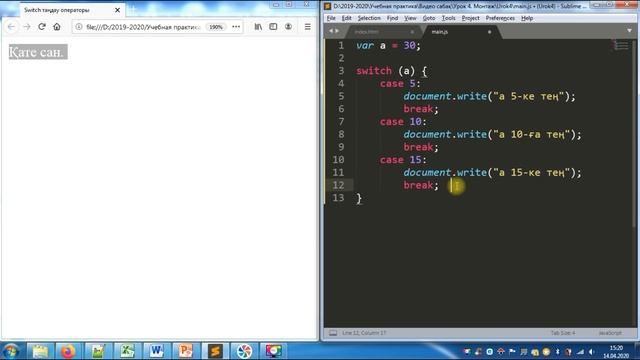640x360 pixels.
Task: Click the 190% zoom level indicator
Action: pos(216,27)
